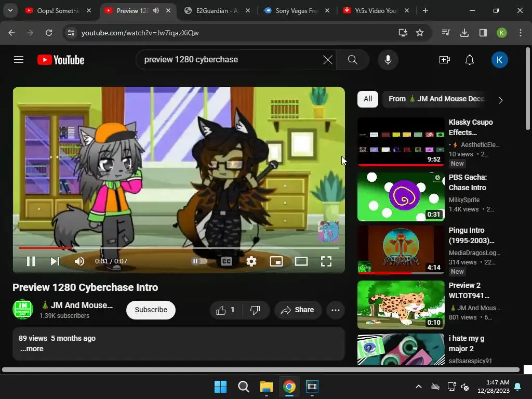
Task: Toggle the autoplay switch
Action: pos(199,261)
